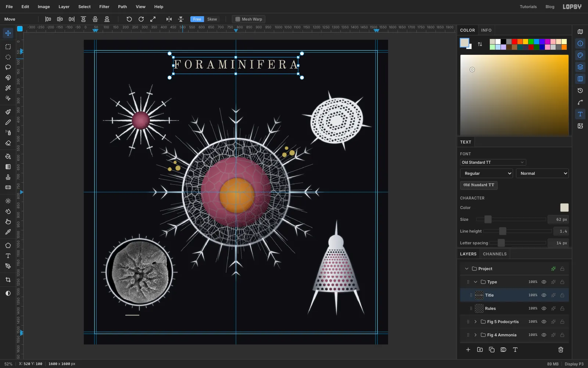Image resolution: width=588 pixels, height=368 pixels.
Task: Duplicate the layer with the copy icon
Action: (492, 350)
